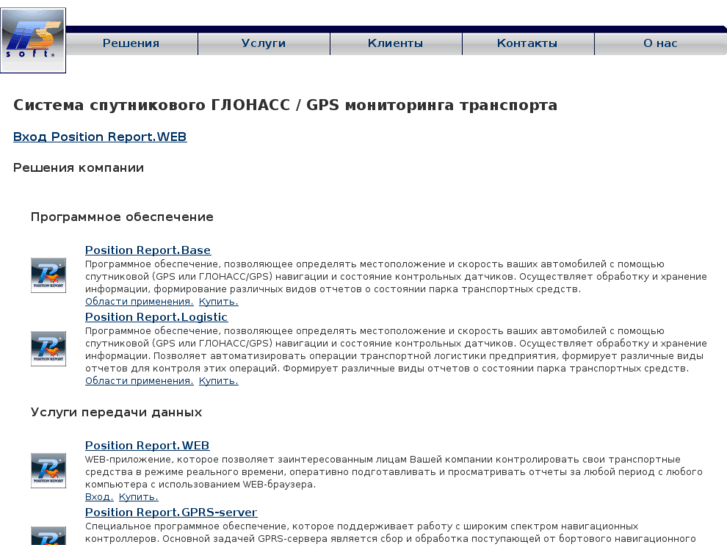Click Купить under Position Report.Base
The height and width of the screenshot is (545, 727).
(x=218, y=301)
